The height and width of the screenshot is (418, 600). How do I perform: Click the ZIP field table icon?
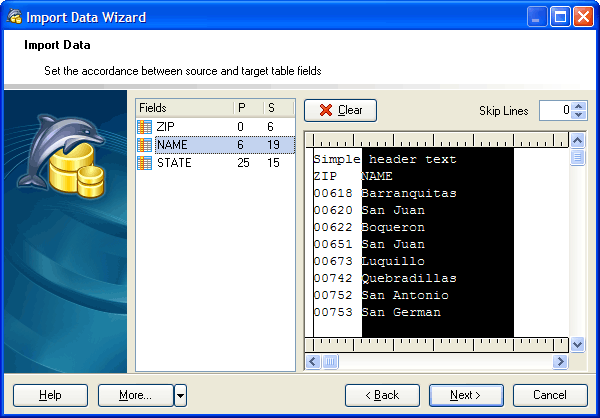tap(145, 126)
